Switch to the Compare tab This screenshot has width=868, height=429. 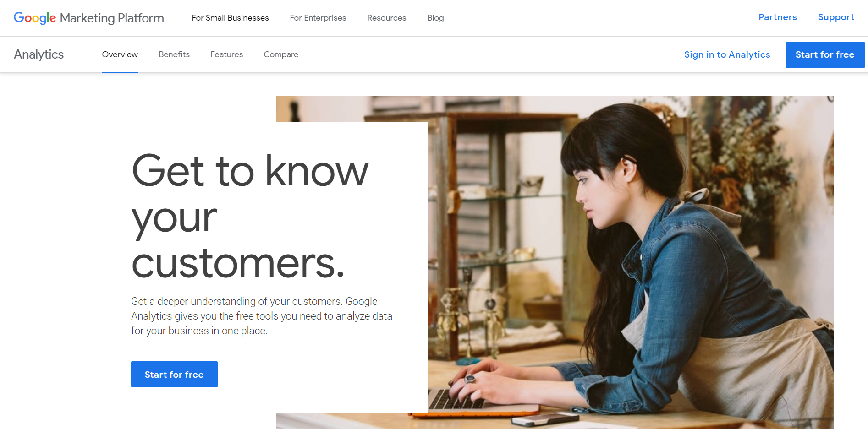coord(281,54)
